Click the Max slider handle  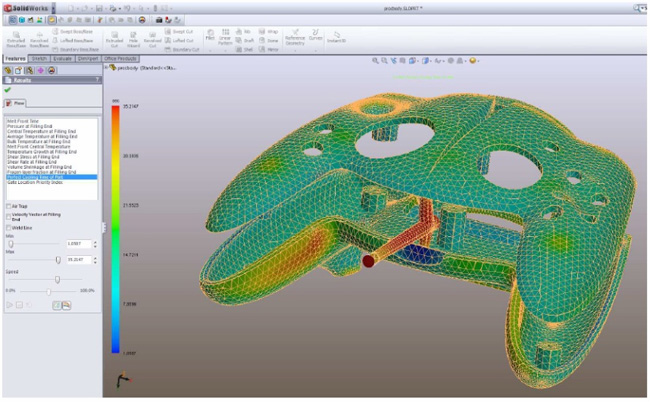click(x=58, y=260)
